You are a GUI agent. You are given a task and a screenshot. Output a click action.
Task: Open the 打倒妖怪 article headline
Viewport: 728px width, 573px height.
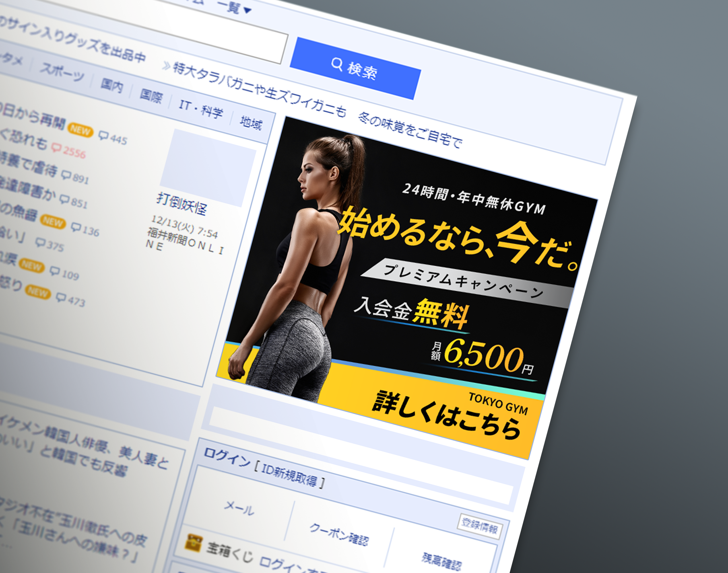coord(181,204)
